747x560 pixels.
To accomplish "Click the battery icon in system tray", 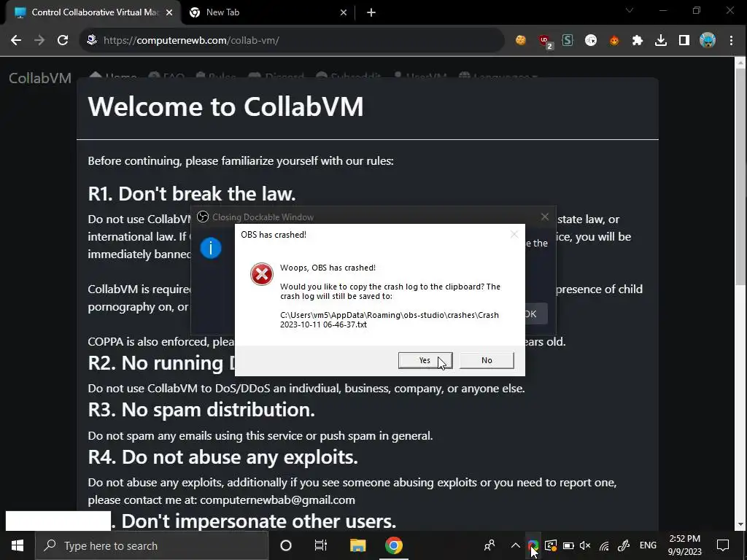I will coord(568,545).
